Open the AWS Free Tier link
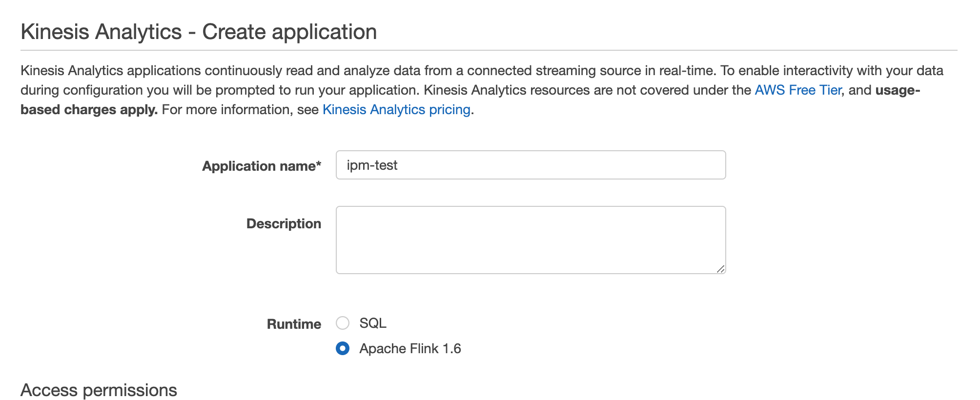980x400 pixels. (x=797, y=90)
